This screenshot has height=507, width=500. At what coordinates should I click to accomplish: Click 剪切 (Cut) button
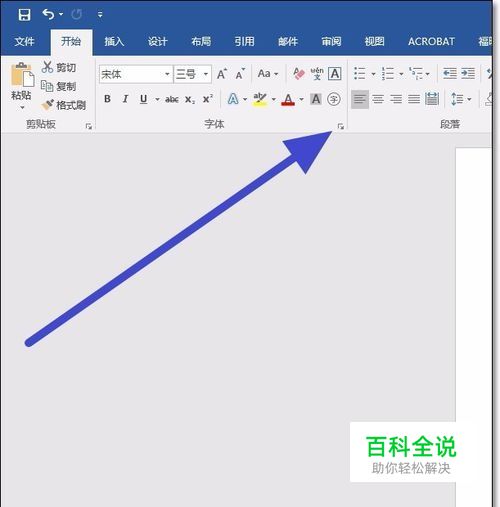tap(59, 67)
